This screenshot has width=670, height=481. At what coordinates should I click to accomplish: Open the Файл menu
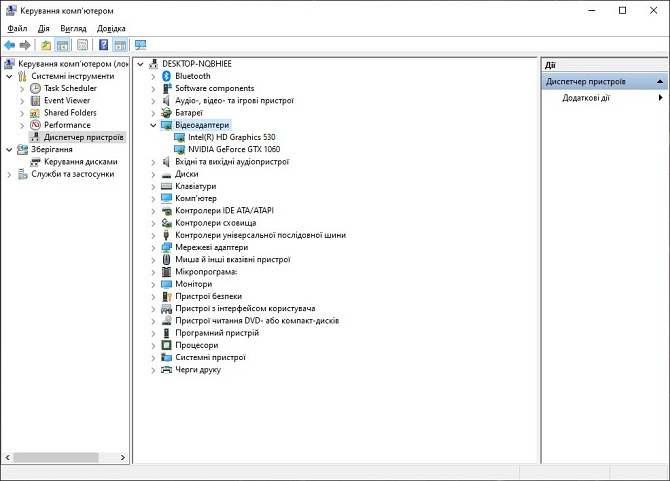pos(17,29)
